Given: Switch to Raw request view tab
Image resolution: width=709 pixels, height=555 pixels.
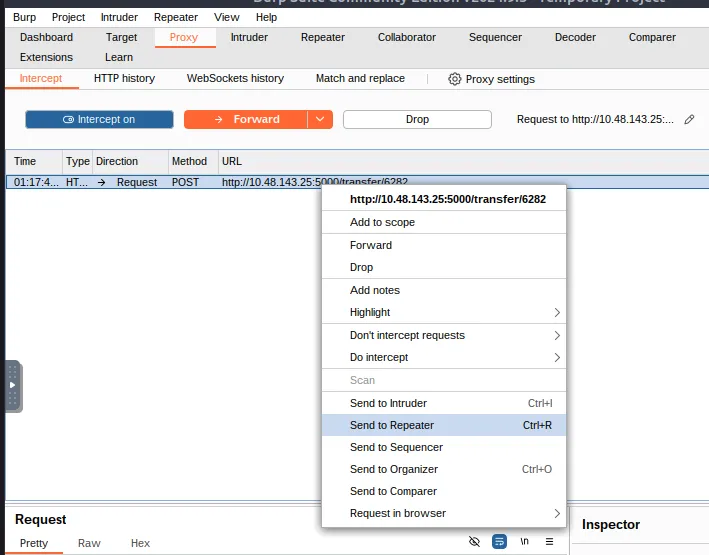Looking at the screenshot, I should point(89,543).
